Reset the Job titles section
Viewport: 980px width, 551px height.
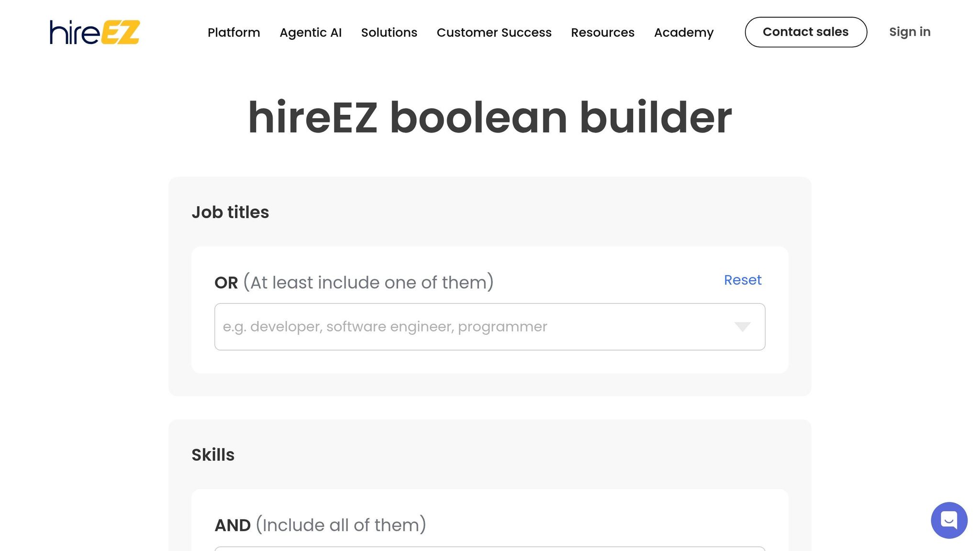click(742, 280)
